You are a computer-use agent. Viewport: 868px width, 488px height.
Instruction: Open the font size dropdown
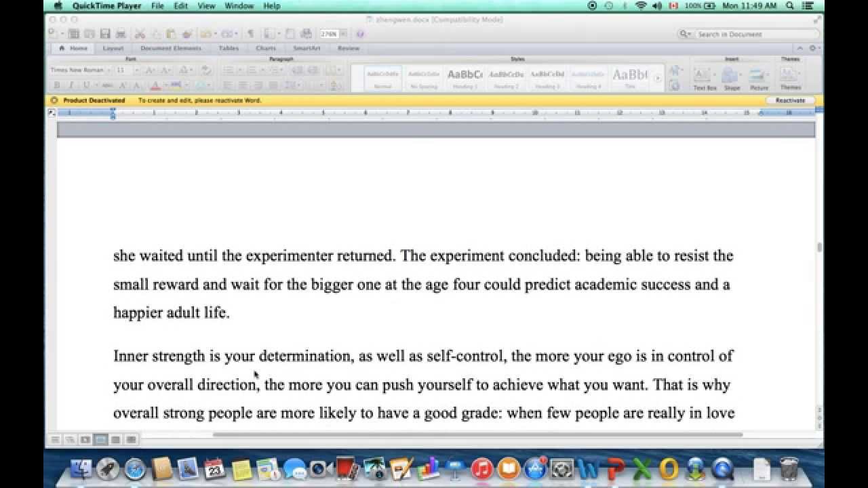pos(136,70)
